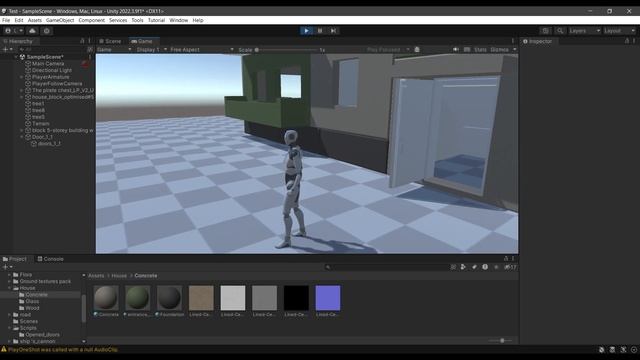Image resolution: width=640 pixels, height=360 pixels.
Task: Select Directional Light in Hierarchy
Action: tap(51, 70)
